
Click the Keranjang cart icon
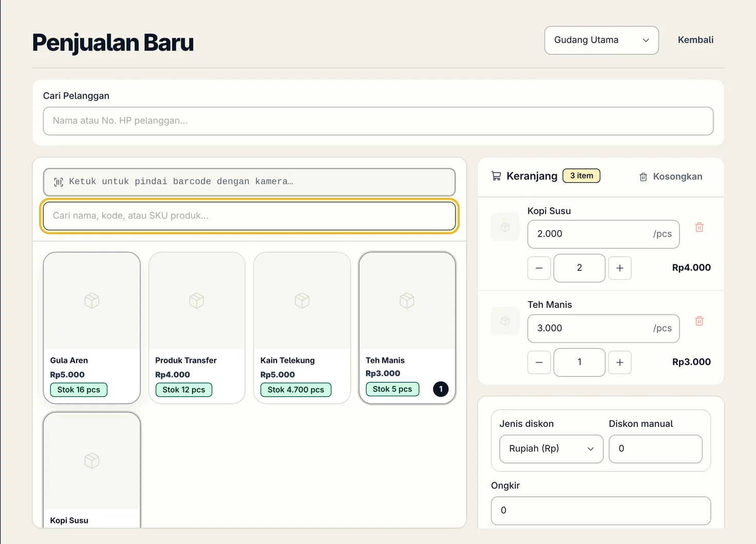tap(496, 176)
